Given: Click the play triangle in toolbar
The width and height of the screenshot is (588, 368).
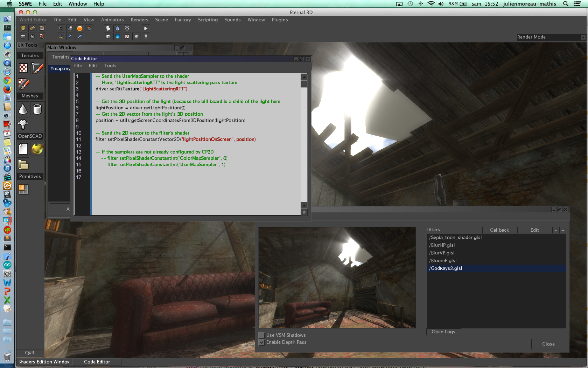Looking at the screenshot, I should coord(146,28).
